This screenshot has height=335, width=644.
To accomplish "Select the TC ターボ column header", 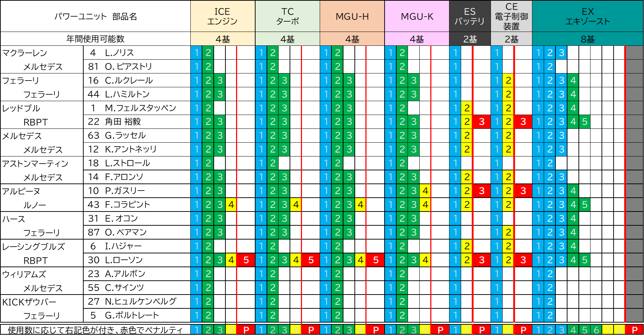I will (287, 16).
